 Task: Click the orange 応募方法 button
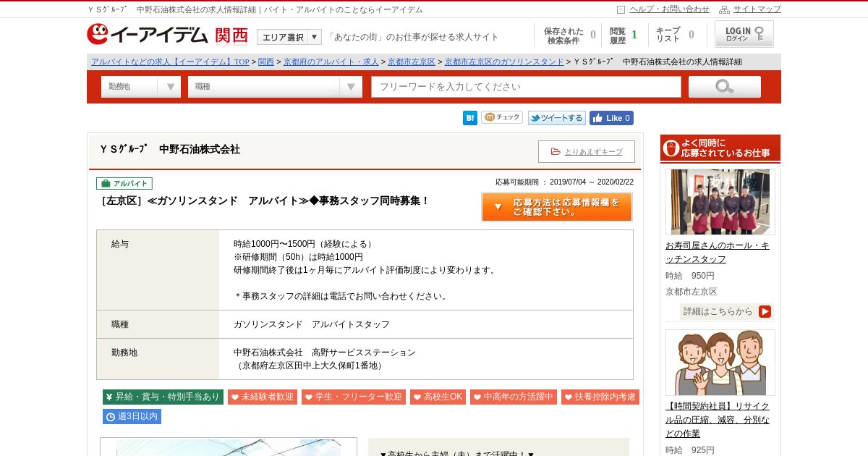pyautogui.click(x=557, y=207)
